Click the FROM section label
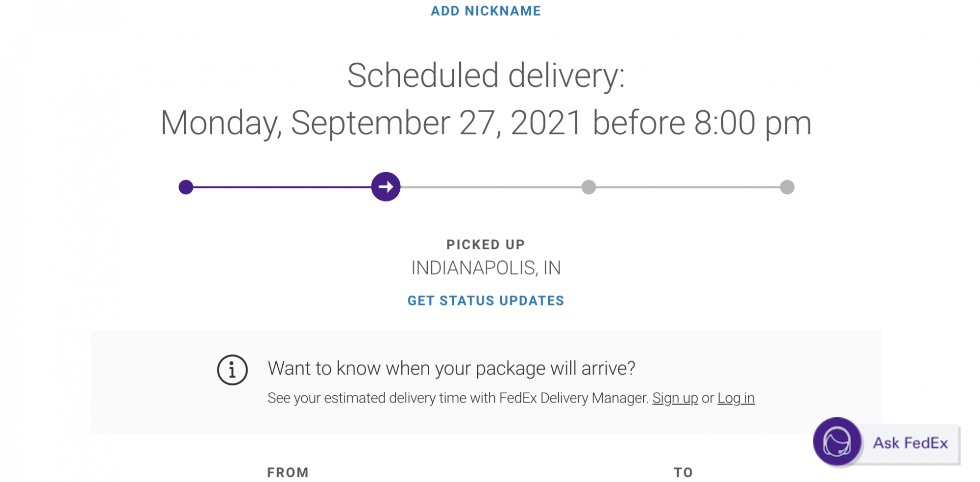This screenshot has height=482, width=980. (x=288, y=472)
